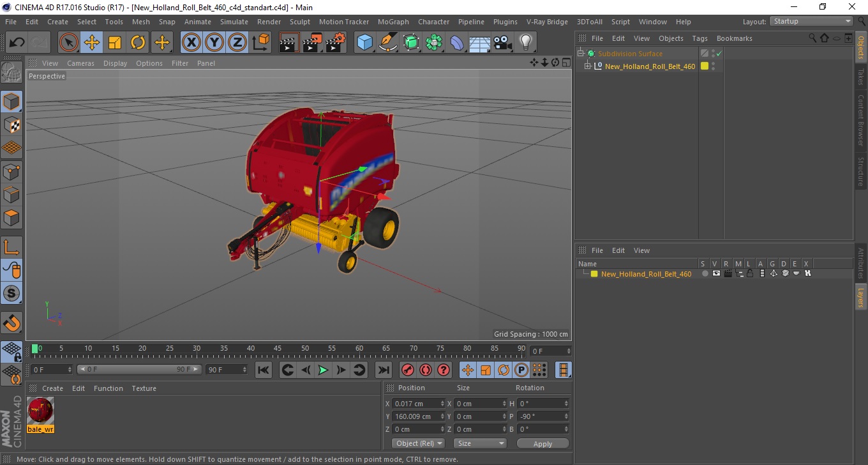Click the Array modeling object icon

(434, 43)
